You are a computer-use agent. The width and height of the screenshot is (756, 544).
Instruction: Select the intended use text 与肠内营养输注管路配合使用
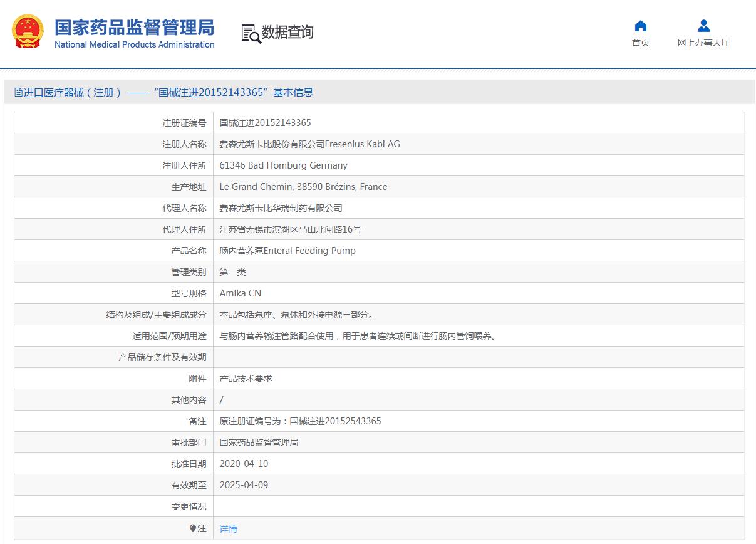click(x=358, y=336)
